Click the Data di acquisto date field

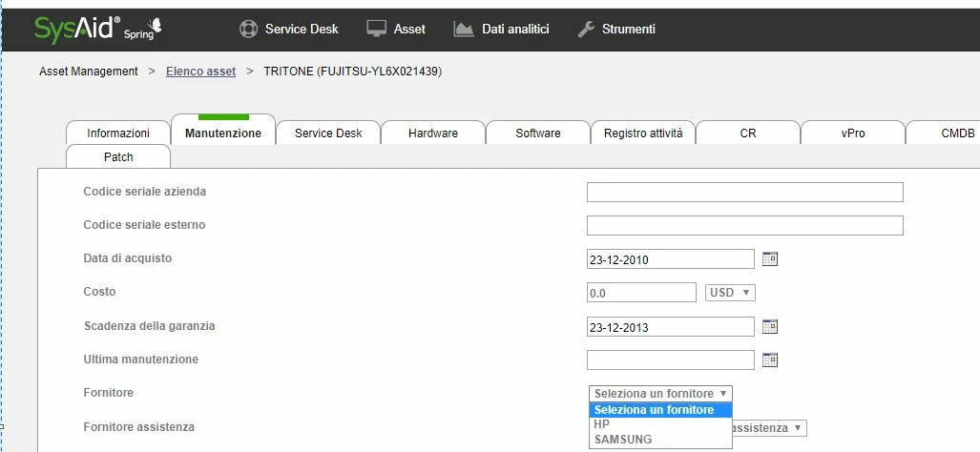[671, 259]
